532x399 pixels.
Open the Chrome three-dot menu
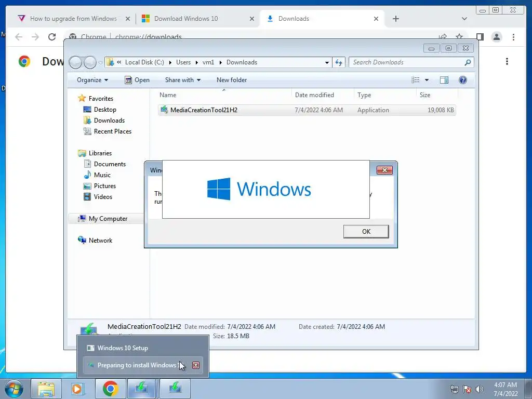(x=513, y=37)
